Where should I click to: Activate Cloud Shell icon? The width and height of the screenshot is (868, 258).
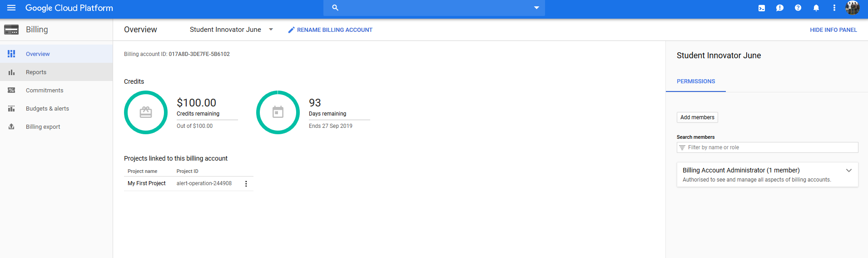[762, 8]
